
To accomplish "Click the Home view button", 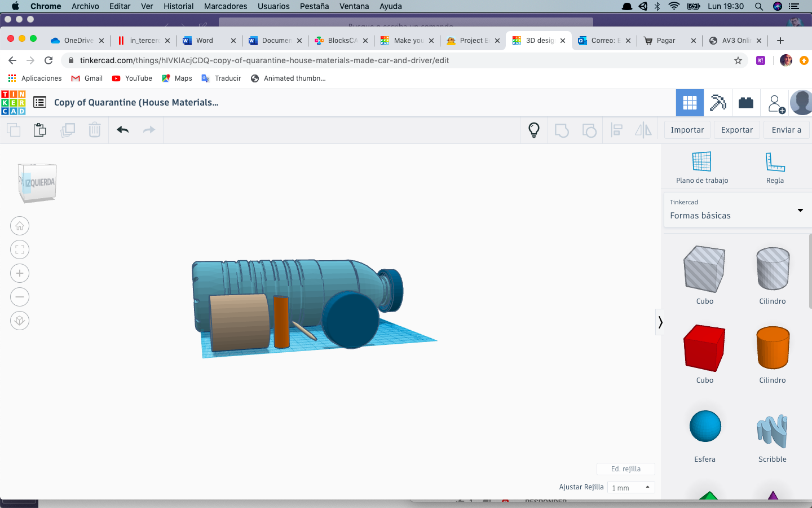I will coord(20,226).
